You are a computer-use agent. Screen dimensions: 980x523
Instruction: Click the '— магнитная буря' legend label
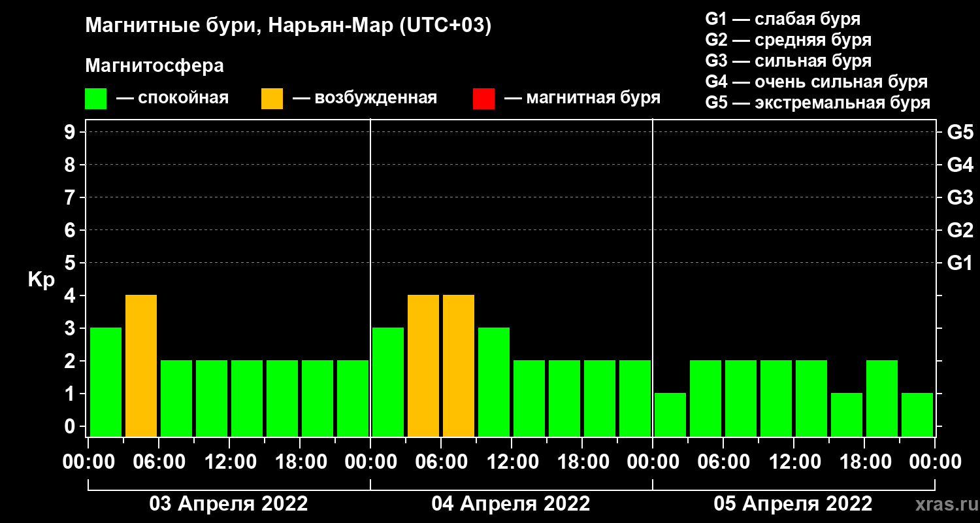[x=583, y=98]
